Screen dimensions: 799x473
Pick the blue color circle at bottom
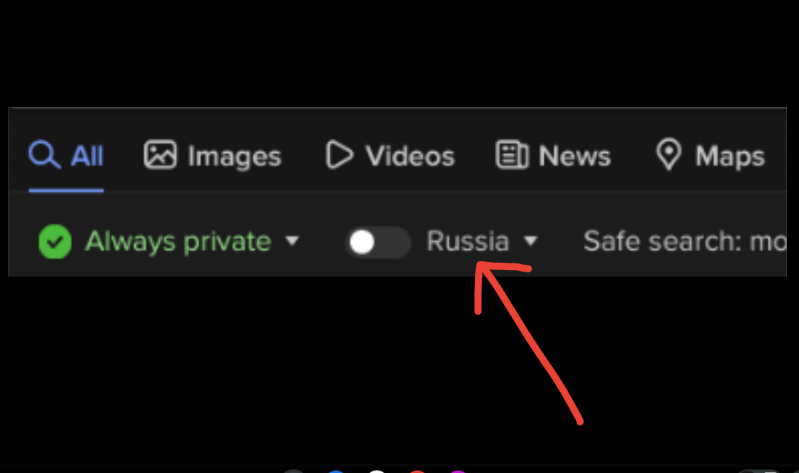[x=336, y=471]
